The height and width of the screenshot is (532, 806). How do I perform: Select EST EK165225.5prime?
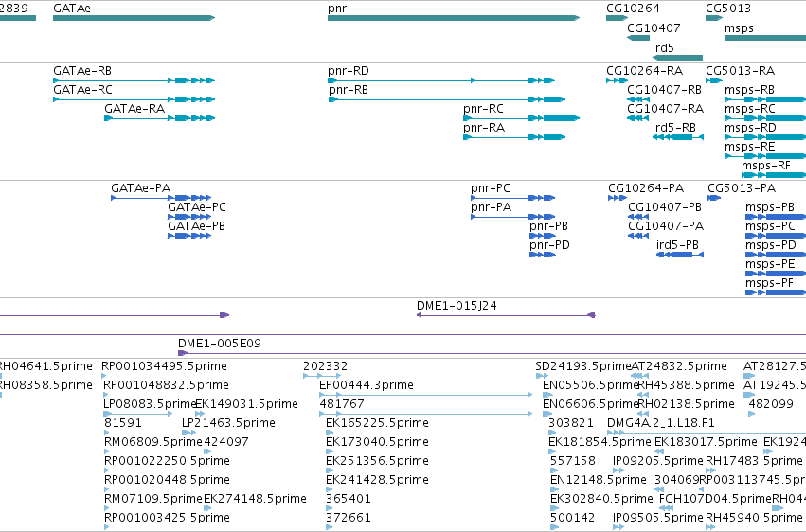(377, 424)
